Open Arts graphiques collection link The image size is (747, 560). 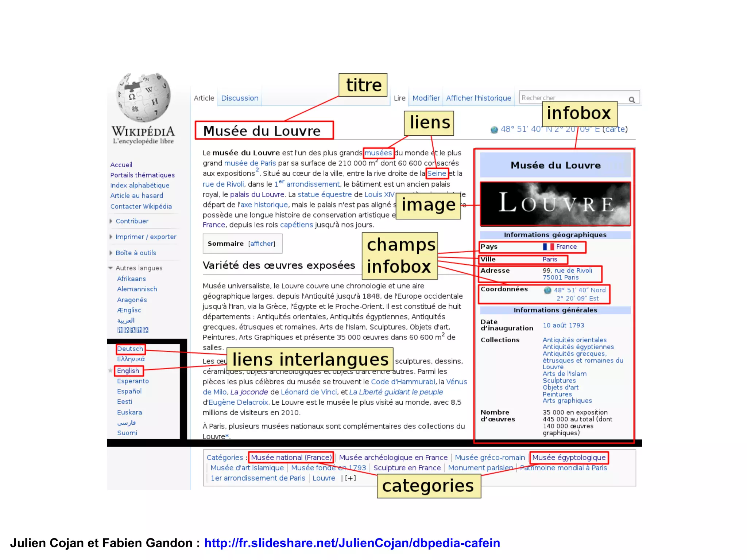567,401
